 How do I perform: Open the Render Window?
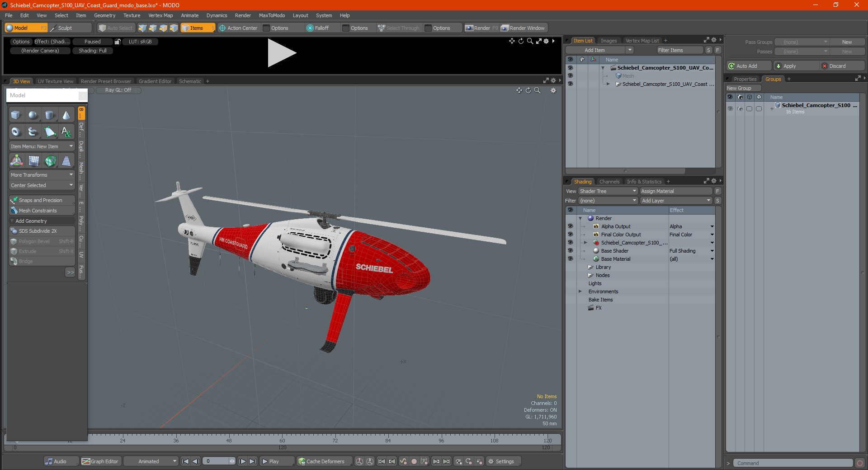(524, 28)
